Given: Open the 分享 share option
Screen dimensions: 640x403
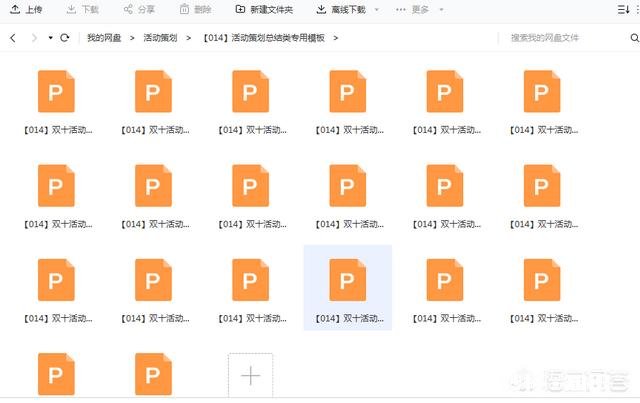Looking at the screenshot, I should 139,9.
